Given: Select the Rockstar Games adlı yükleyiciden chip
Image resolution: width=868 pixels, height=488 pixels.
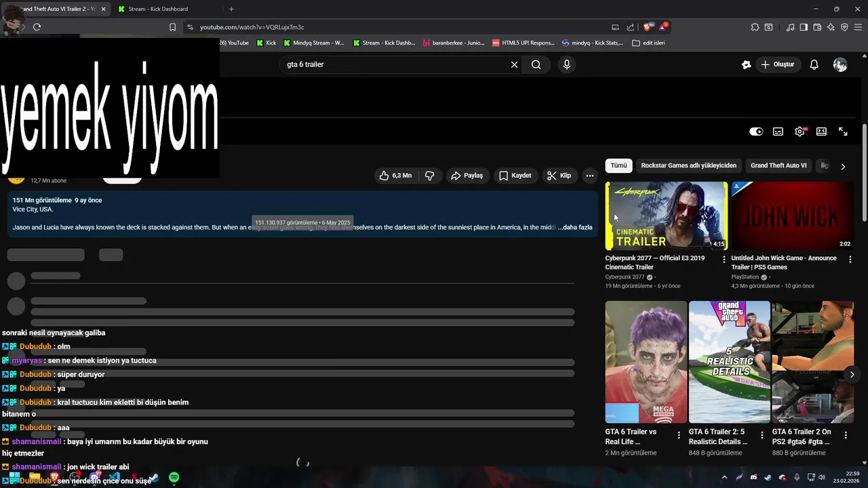Looking at the screenshot, I should pyautogui.click(x=688, y=165).
